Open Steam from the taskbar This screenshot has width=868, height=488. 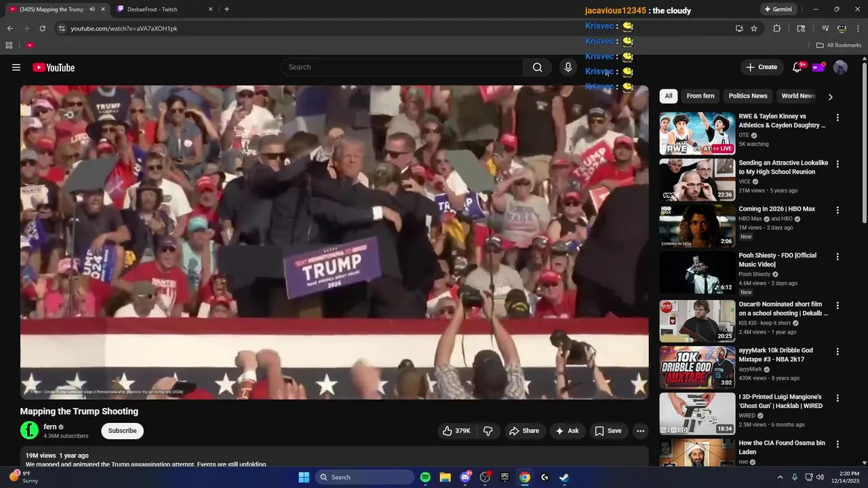click(564, 477)
